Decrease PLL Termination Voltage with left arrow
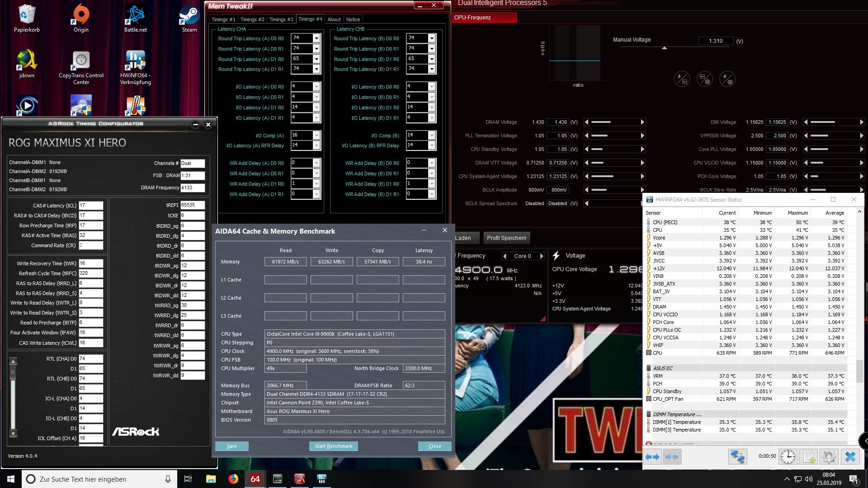 coord(586,136)
